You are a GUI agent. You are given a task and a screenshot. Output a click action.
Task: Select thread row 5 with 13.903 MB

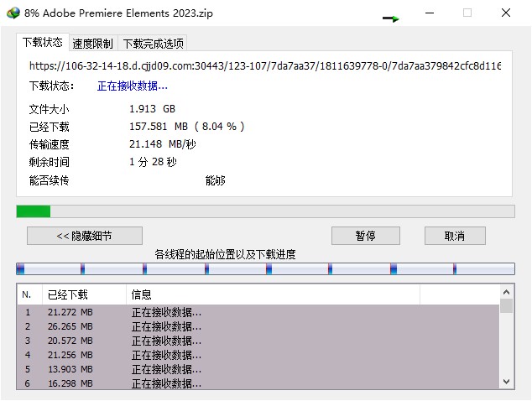[168, 369]
